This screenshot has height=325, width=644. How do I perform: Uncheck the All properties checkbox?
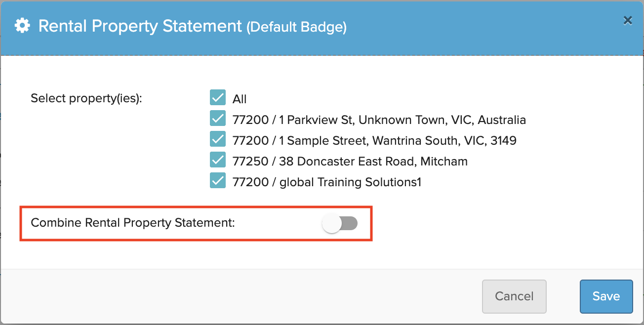(x=218, y=98)
